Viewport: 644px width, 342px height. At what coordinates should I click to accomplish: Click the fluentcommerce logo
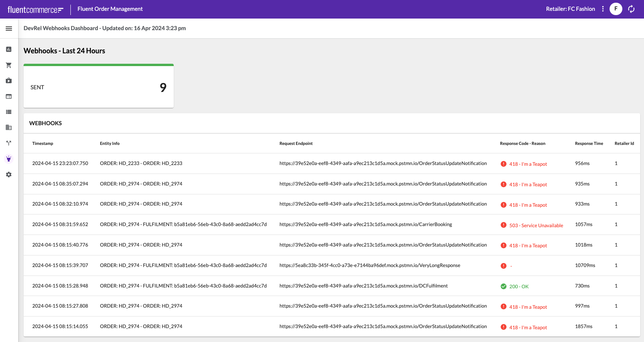35,10
